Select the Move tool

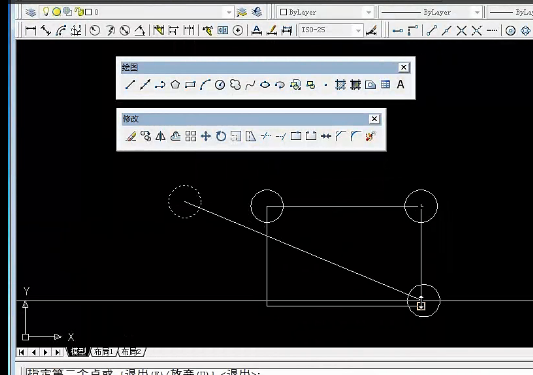(206, 136)
